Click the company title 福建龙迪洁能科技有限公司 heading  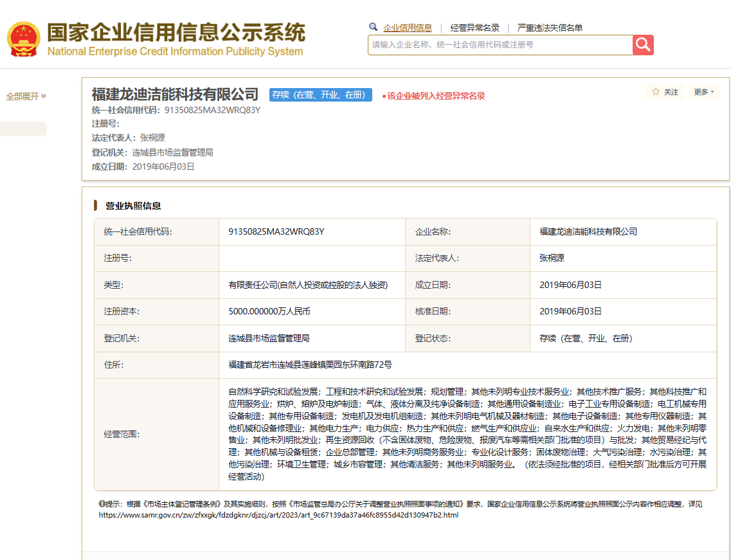pos(175,94)
